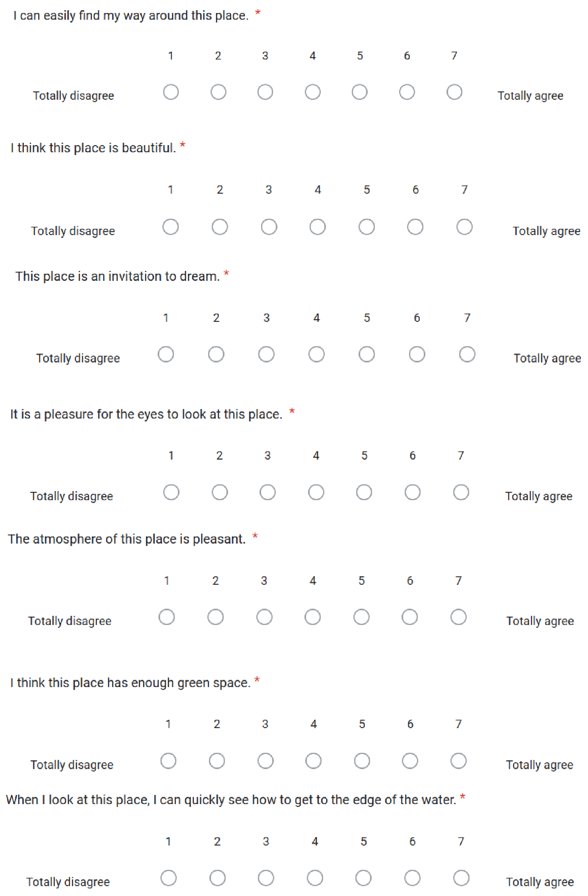Image resolution: width=588 pixels, height=896 pixels.
Task: Choose rating 4 for 'easily find my way around'
Action: point(313,92)
